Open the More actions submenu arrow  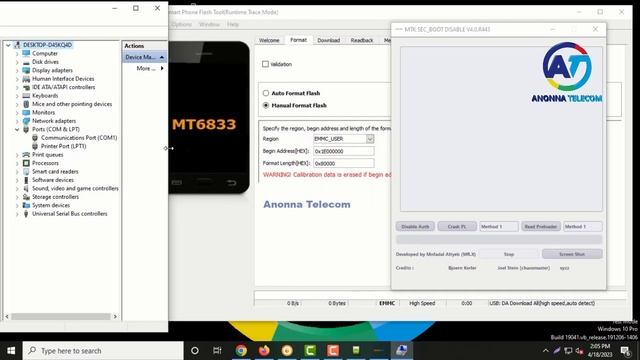coord(162,68)
